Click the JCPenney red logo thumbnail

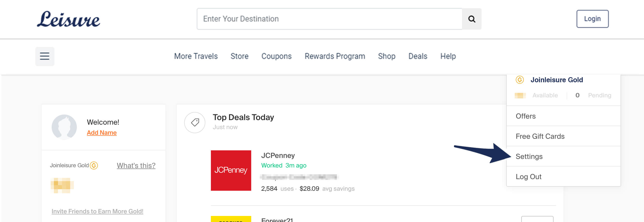pos(231,171)
